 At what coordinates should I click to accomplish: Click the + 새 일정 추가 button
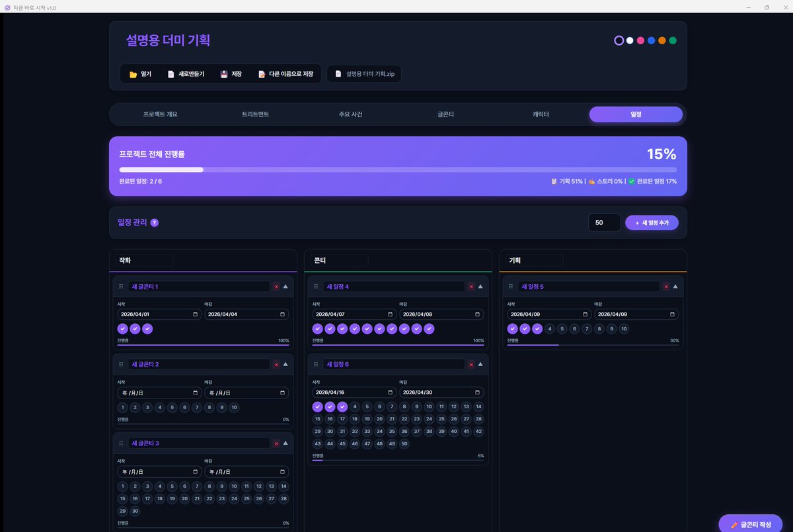(652, 223)
